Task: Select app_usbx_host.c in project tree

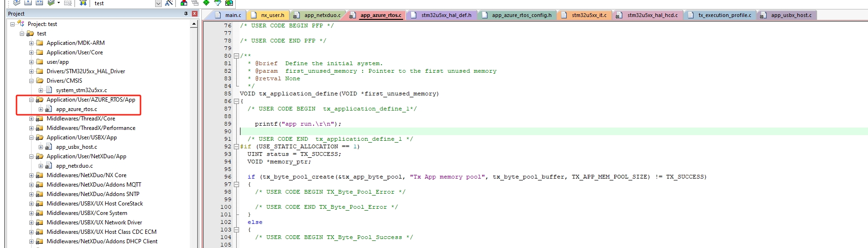Action: [76, 147]
